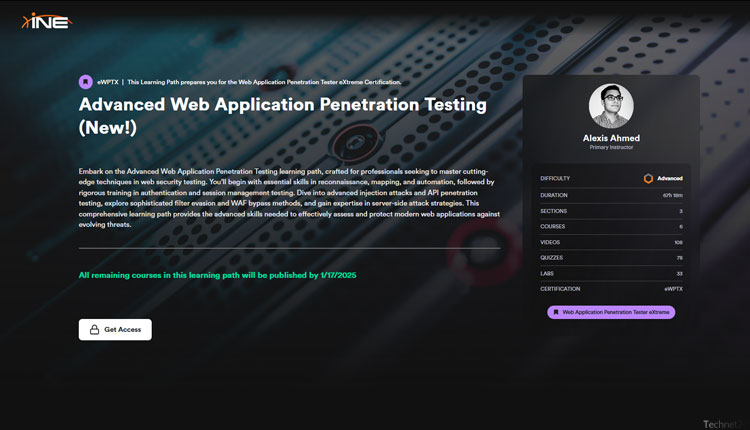Click bookmark icon in Web Application Penetration Tester eXtreme pill

tap(556, 312)
